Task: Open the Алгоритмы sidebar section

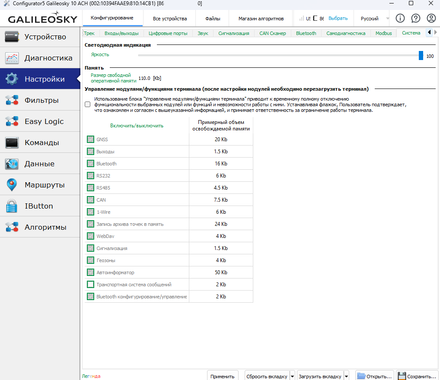Action: click(x=40, y=227)
